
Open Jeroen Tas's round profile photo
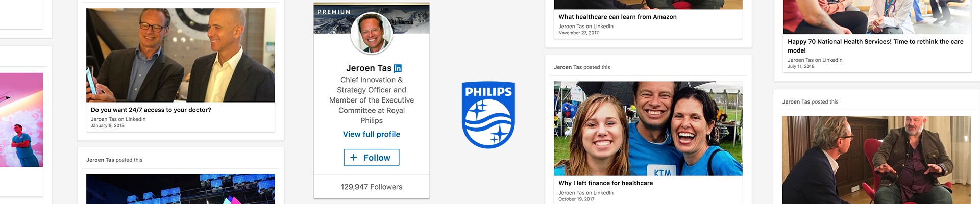(x=372, y=34)
